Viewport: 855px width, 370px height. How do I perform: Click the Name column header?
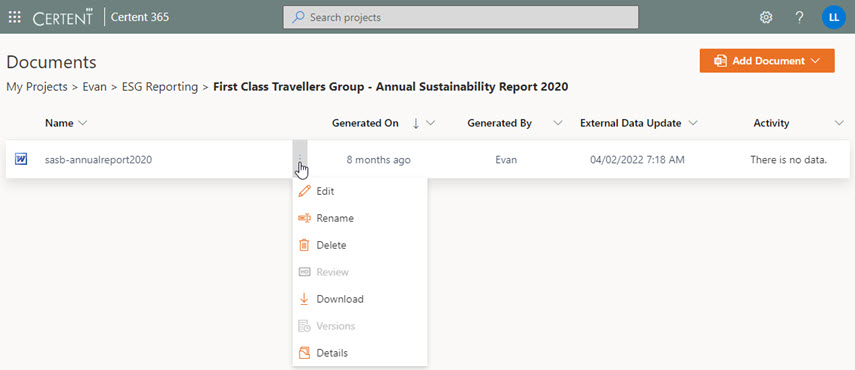coord(59,123)
